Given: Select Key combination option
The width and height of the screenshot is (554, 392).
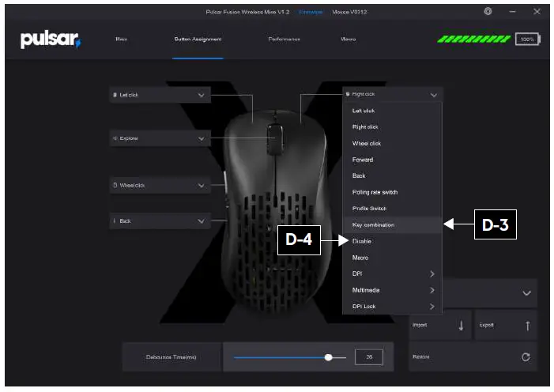Looking at the screenshot, I should (x=393, y=224).
